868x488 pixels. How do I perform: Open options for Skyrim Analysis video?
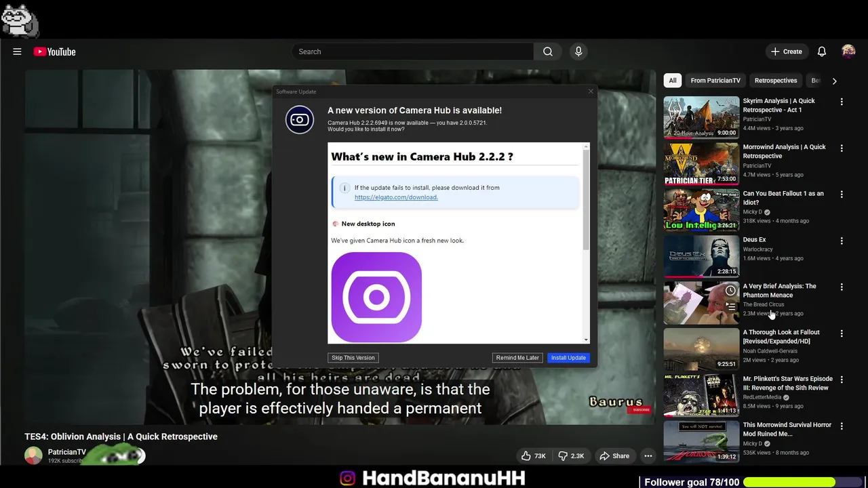842,102
